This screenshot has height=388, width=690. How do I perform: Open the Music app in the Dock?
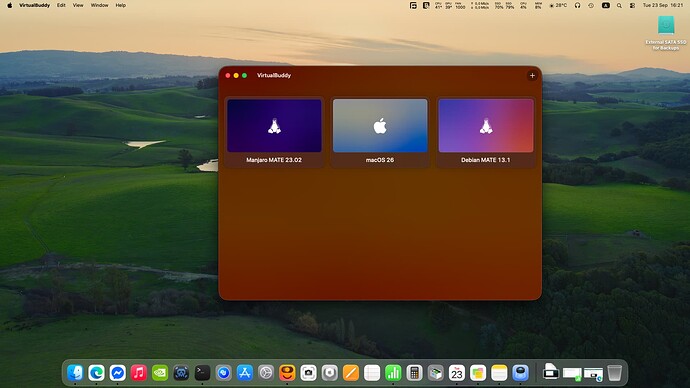pos(139,373)
